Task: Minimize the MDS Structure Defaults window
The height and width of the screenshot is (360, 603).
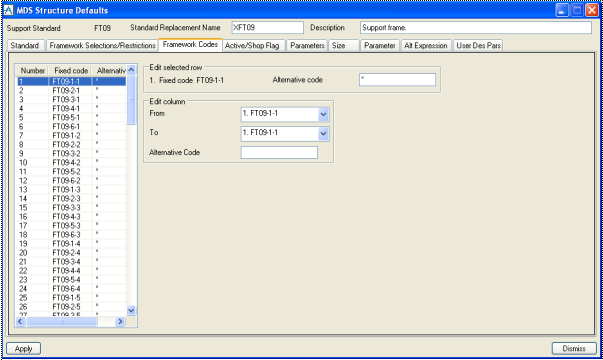Action: coord(562,10)
